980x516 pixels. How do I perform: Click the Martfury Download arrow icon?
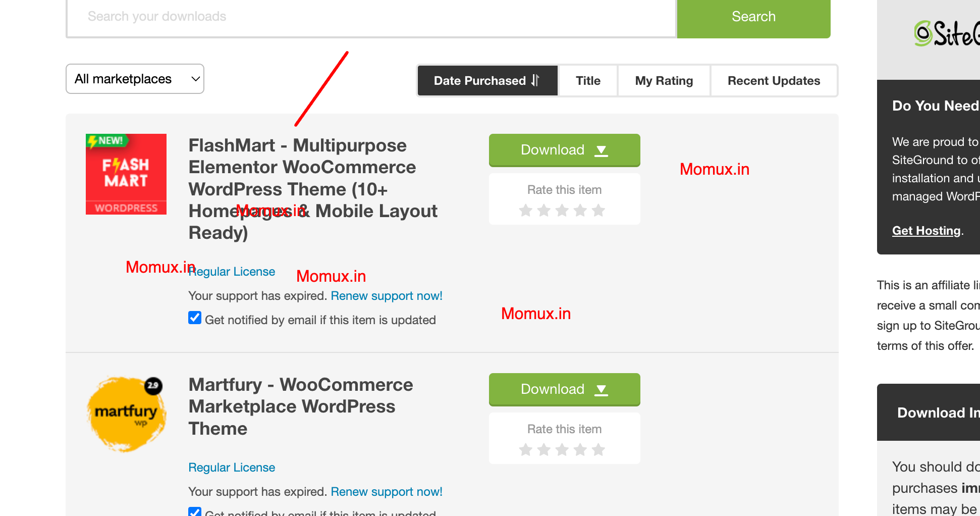[x=601, y=390]
